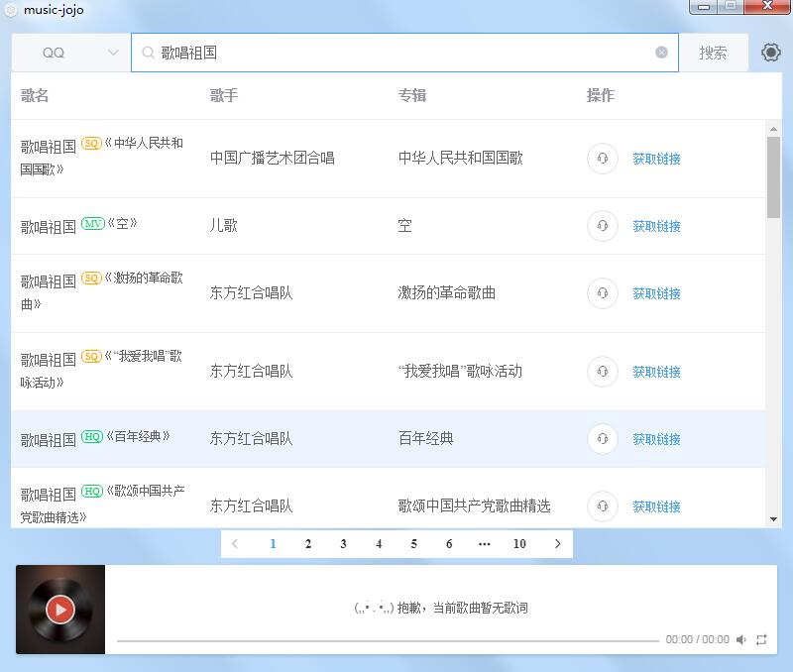
Task: Click the 00:00 / 00:00 time display
Action: tap(698, 639)
